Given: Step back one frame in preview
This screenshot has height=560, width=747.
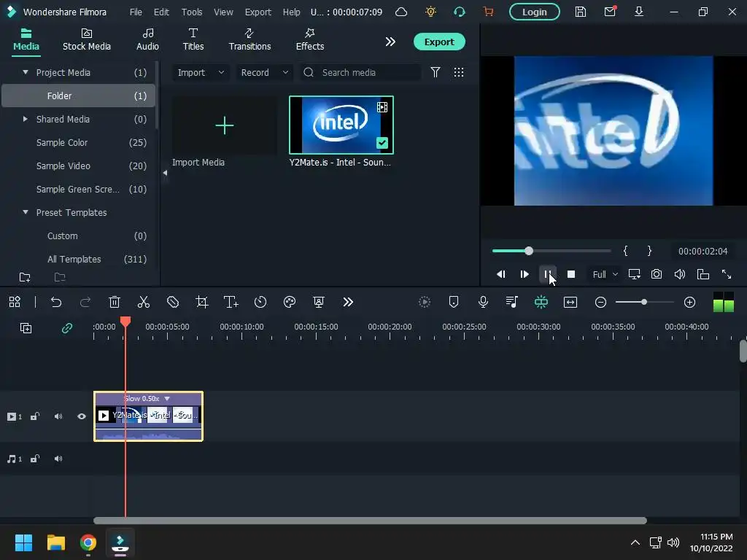Looking at the screenshot, I should 500,274.
